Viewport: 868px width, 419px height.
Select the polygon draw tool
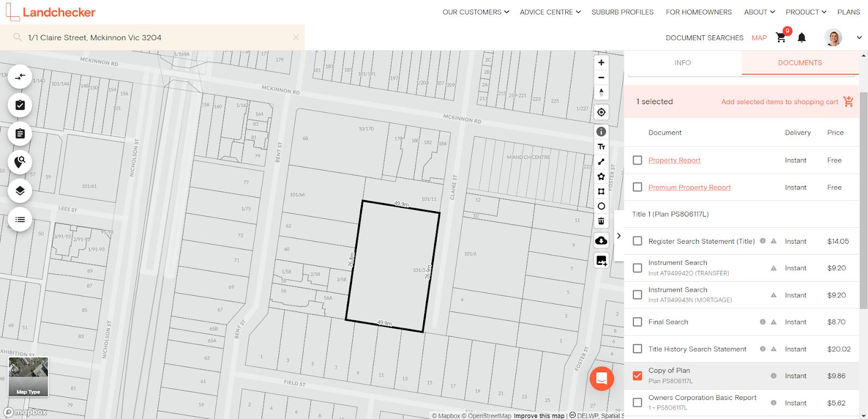coord(601,176)
